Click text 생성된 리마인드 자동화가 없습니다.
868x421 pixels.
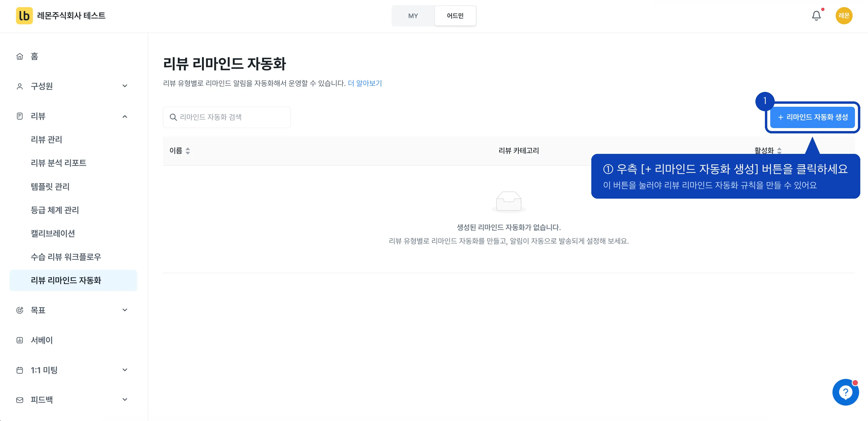tap(509, 227)
